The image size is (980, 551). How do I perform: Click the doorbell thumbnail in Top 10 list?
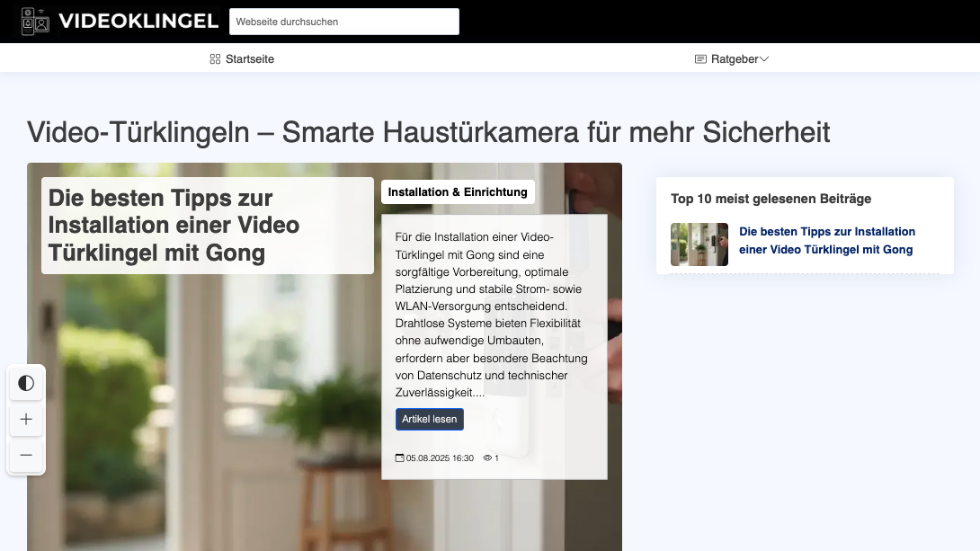[x=699, y=244]
